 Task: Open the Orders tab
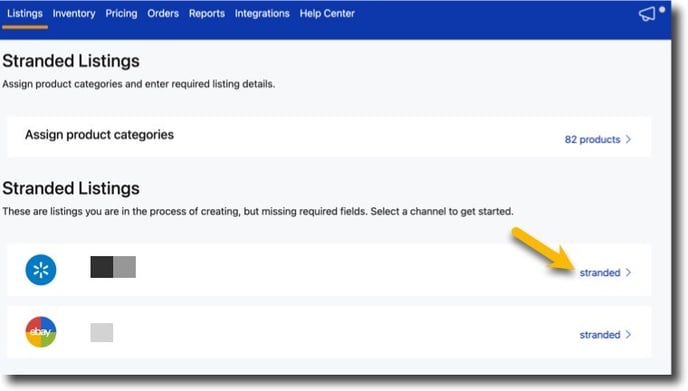click(163, 14)
